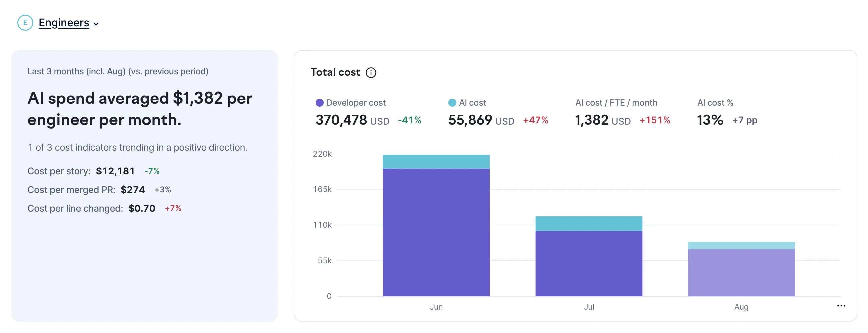
Task: Click the +7 pp change value
Action: point(745,120)
